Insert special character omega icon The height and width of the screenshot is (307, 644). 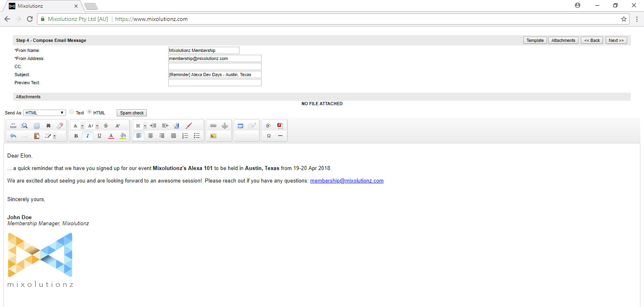[x=268, y=136]
